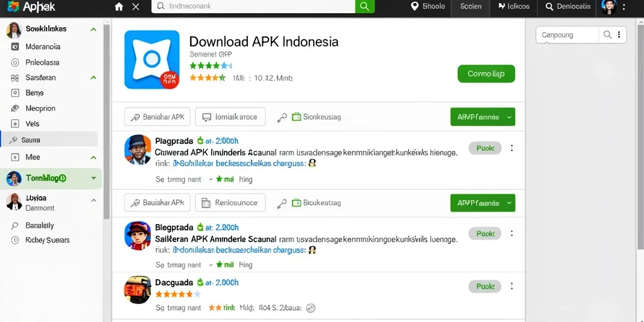
Task: Click the Mecprion sidebar icon
Action: pyautogui.click(x=15, y=108)
